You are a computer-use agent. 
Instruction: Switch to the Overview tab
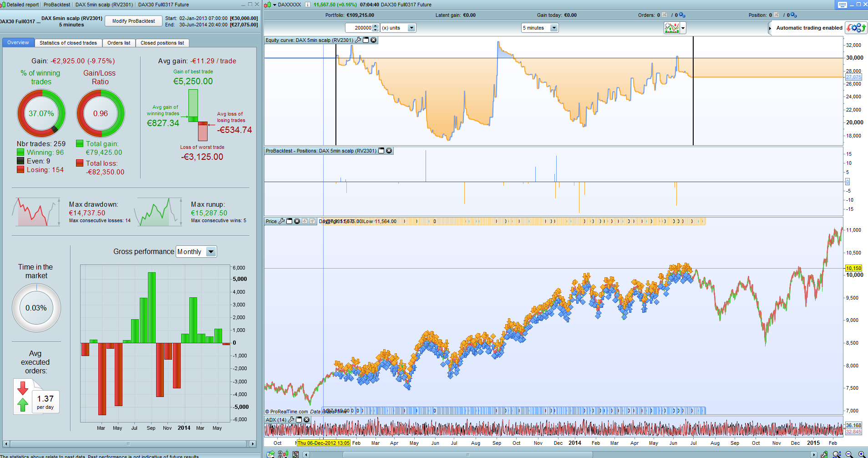(x=18, y=43)
